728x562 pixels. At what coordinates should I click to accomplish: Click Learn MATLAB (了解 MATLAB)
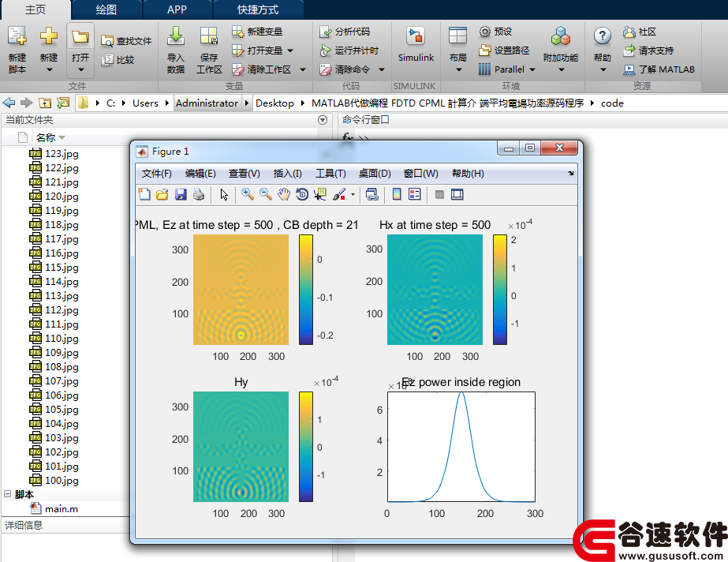[x=659, y=69]
